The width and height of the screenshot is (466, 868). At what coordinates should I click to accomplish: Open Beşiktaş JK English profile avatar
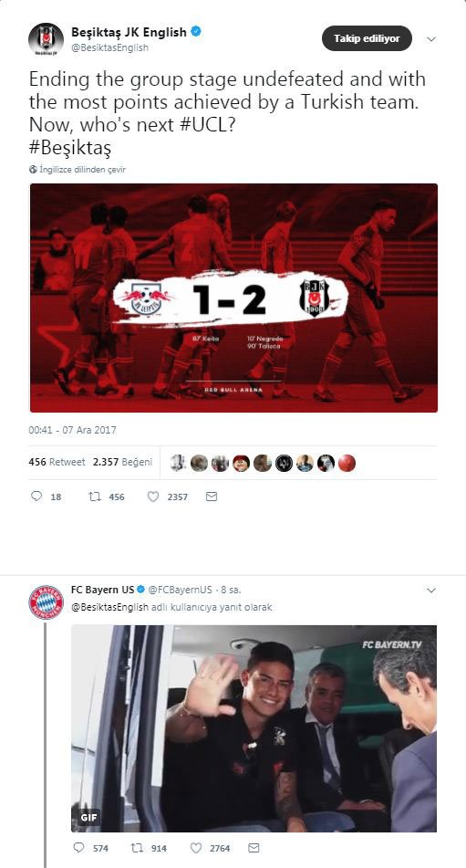click(46, 40)
